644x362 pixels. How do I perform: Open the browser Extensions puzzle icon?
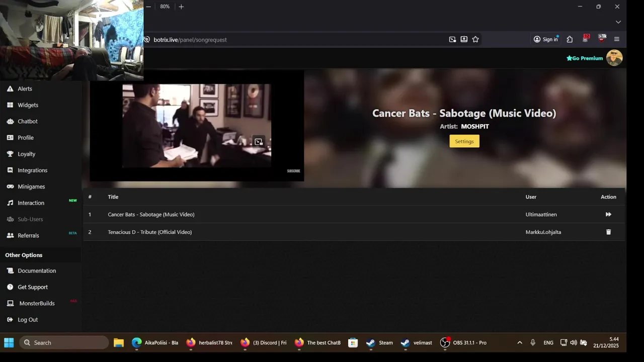coord(570,39)
